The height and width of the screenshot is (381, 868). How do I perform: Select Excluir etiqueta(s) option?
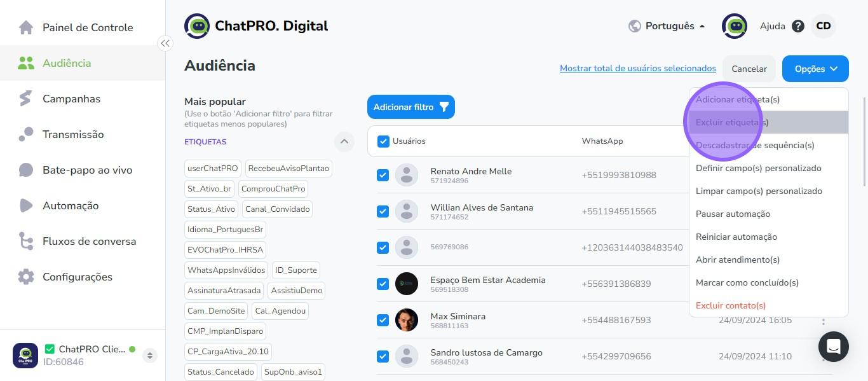[x=769, y=122]
